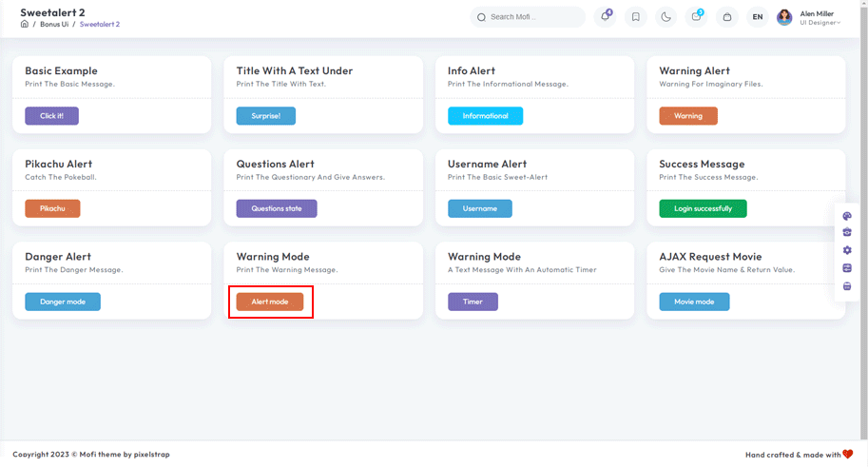Click the home breadcrumb icon
868x468 pixels.
(25, 24)
